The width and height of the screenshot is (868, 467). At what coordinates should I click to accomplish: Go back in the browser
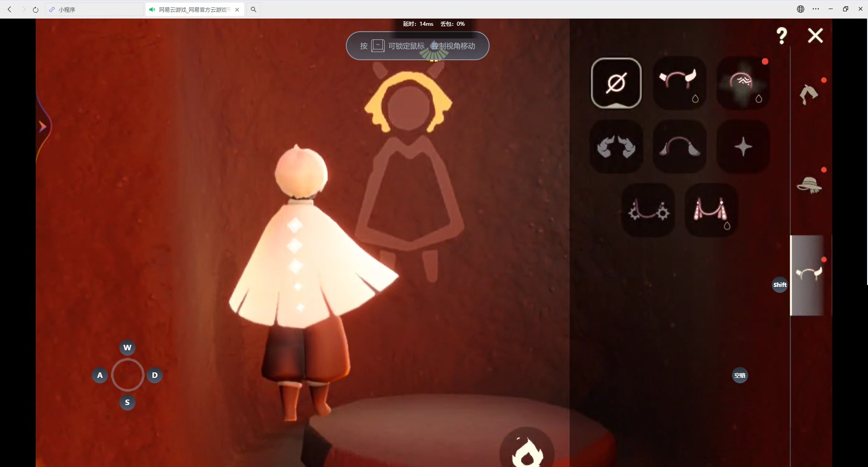point(9,9)
